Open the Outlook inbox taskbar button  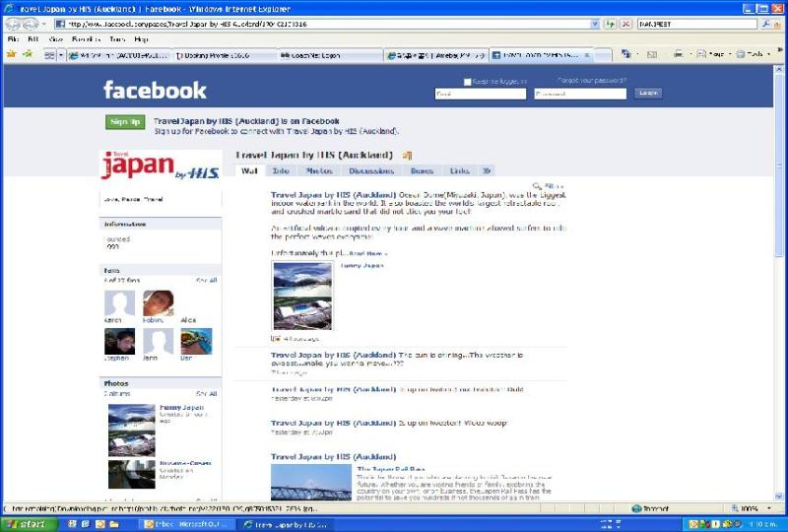[186, 524]
